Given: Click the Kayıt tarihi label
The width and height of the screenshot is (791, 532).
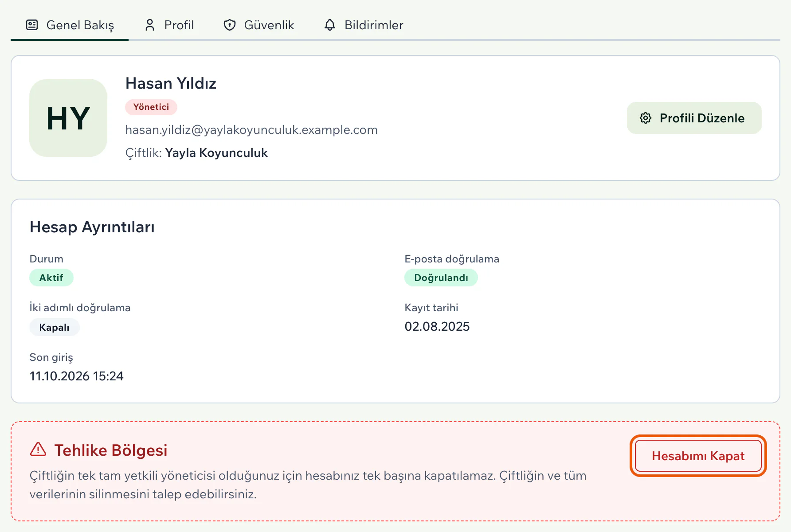Looking at the screenshot, I should coord(431,308).
